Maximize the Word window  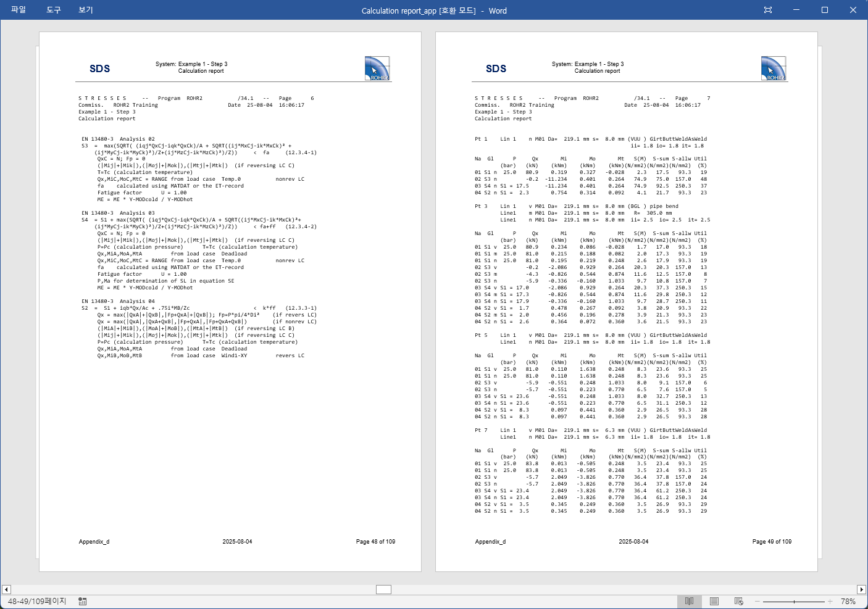click(x=825, y=10)
